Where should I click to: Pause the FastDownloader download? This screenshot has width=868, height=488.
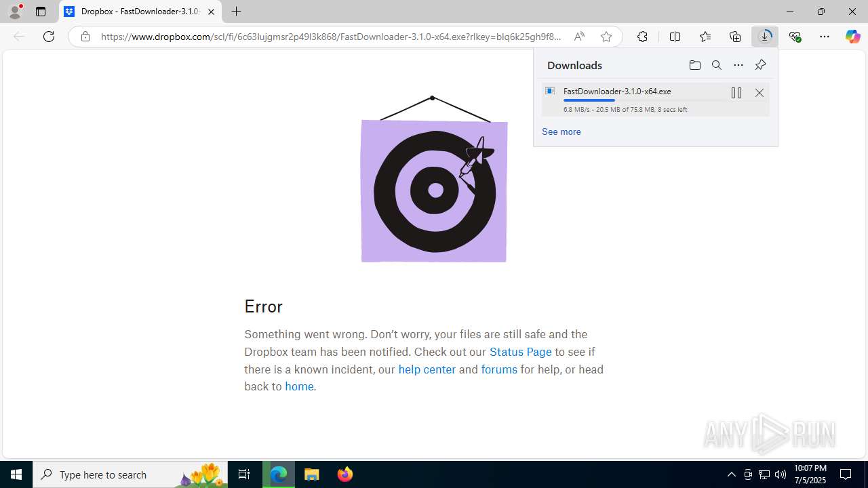point(736,93)
